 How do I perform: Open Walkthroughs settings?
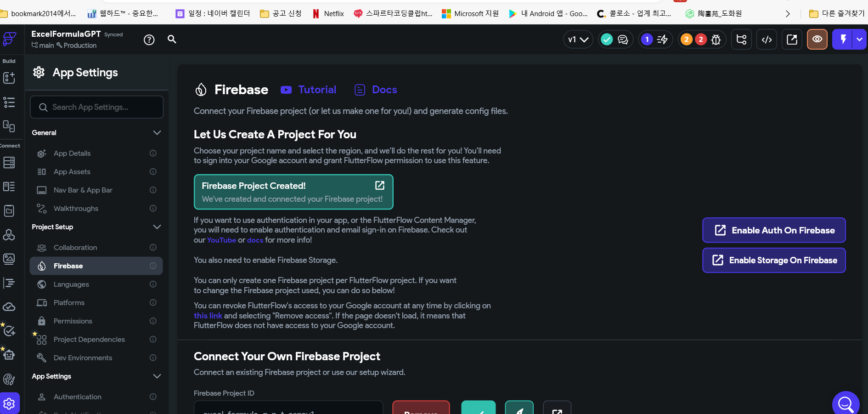click(x=96, y=209)
